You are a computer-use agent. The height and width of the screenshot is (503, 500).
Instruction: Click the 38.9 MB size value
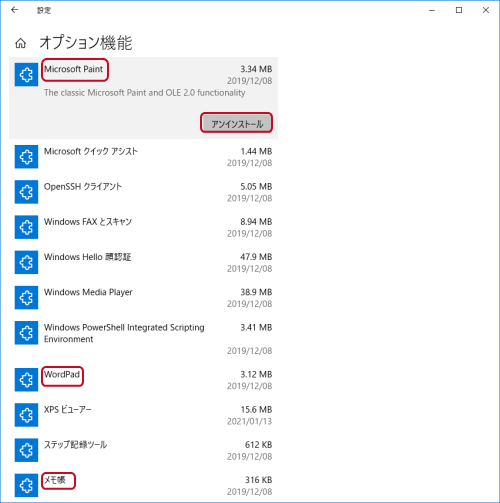256,292
